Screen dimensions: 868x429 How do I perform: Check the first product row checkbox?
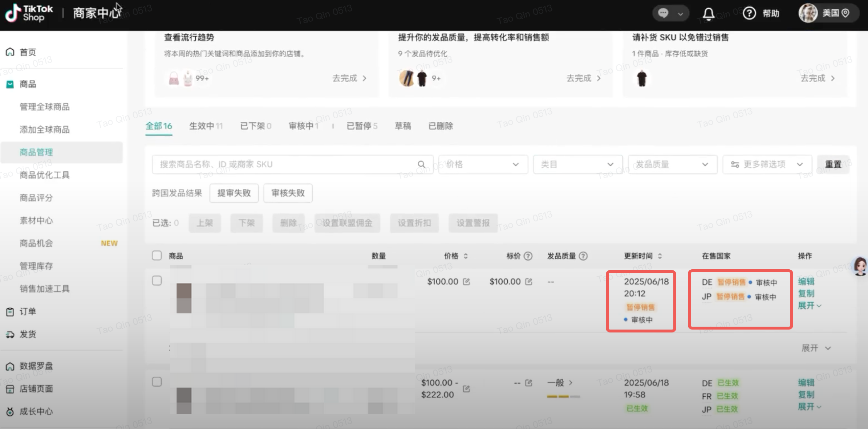point(157,281)
